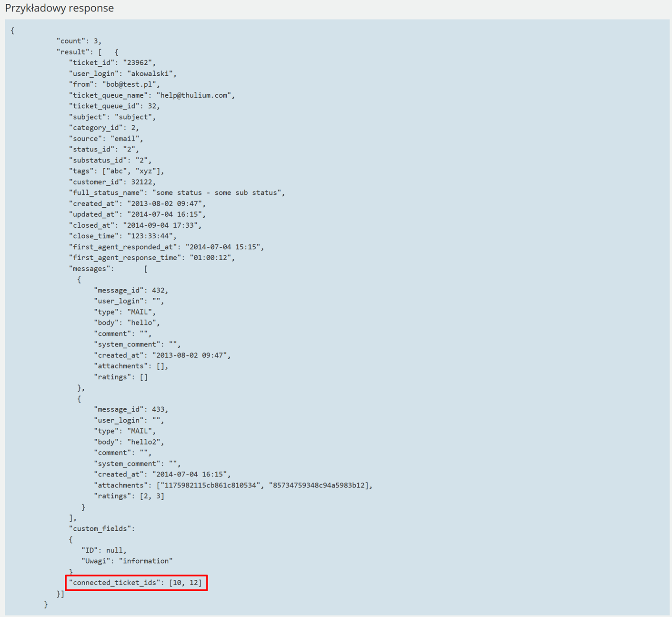Select the "ticket_queue_id": 32 line
This screenshot has width=672, height=617.
coord(114,106)
